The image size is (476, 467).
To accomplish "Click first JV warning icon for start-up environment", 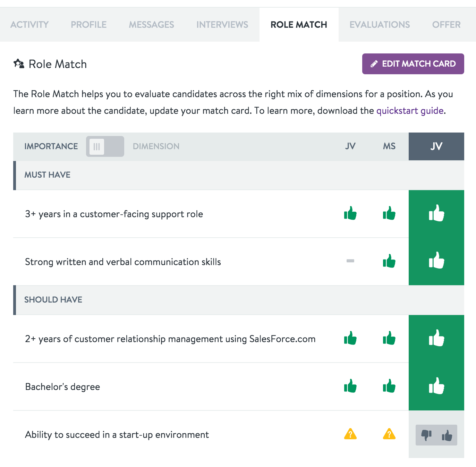I will pyautogui.click(x=350, y=434).
